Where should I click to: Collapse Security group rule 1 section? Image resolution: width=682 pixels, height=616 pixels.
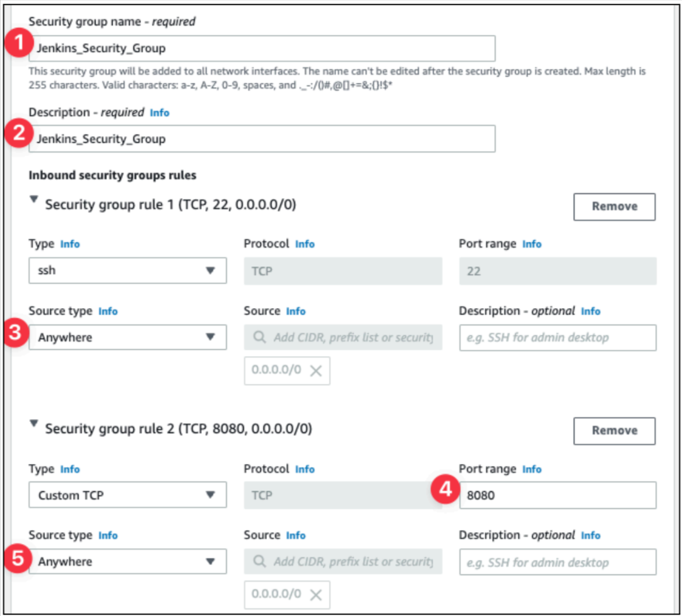click(33, 199)
